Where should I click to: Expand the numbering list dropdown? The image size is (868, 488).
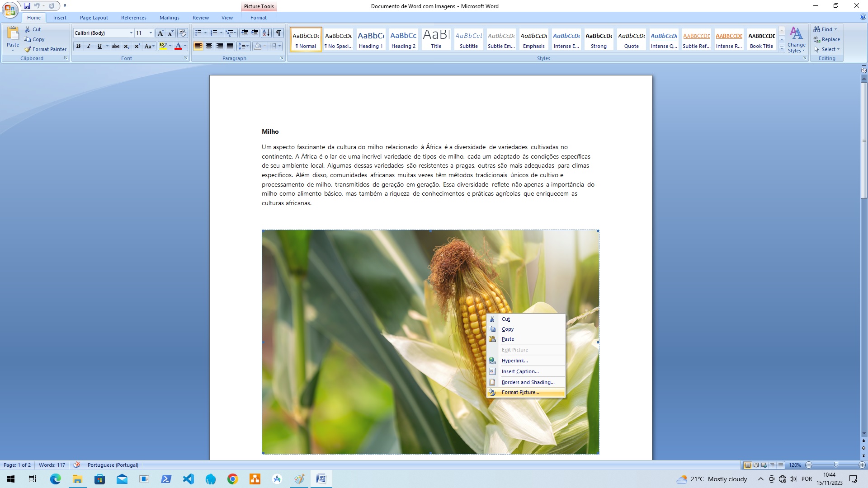(x=221, y=33)
